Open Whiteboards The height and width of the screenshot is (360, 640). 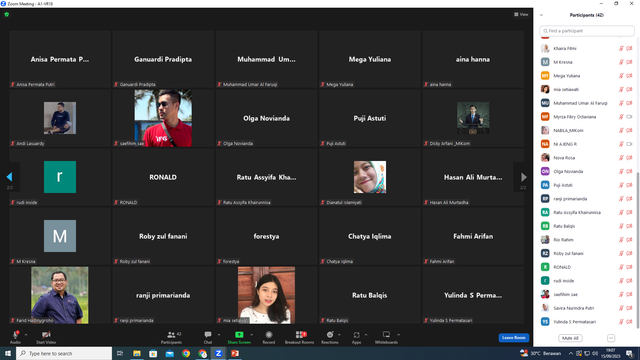click(386, 337)
